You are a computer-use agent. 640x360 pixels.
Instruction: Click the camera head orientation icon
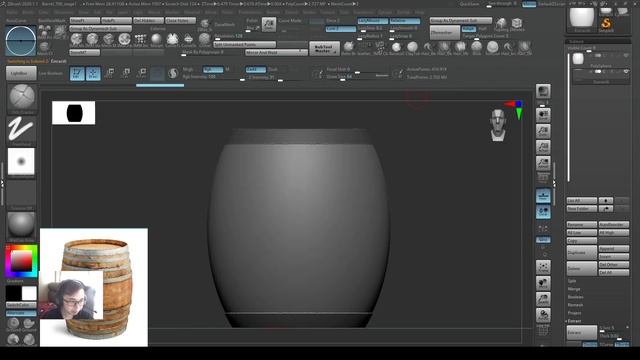tap(498, 124)
